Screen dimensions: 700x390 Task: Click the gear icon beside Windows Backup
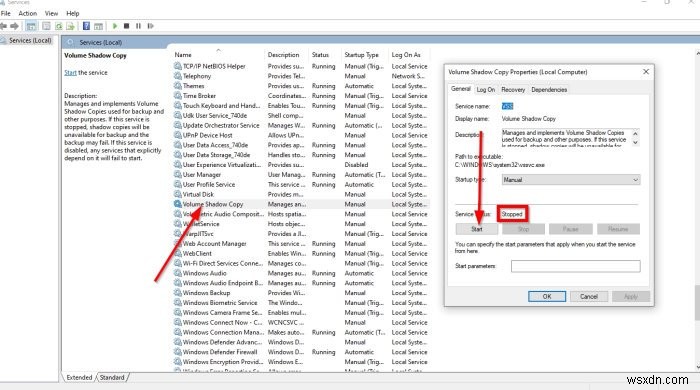click(178, 293)
